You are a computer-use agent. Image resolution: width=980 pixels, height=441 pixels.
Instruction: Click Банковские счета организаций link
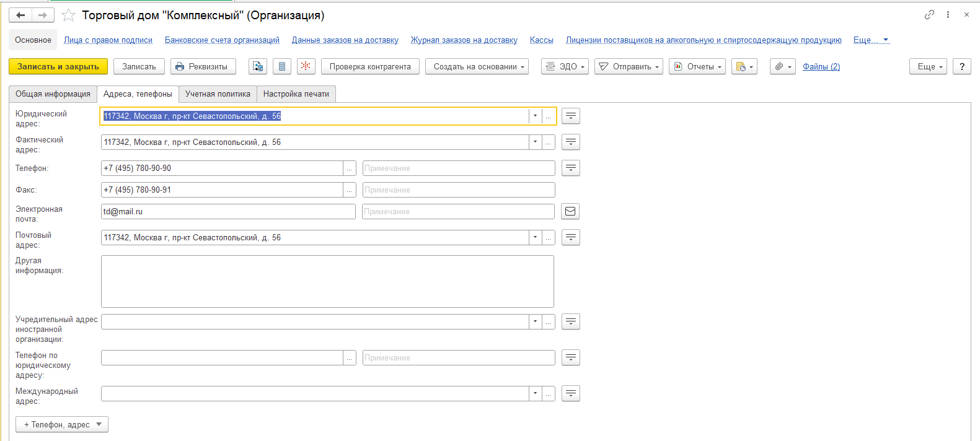click(x=222, y=40)
